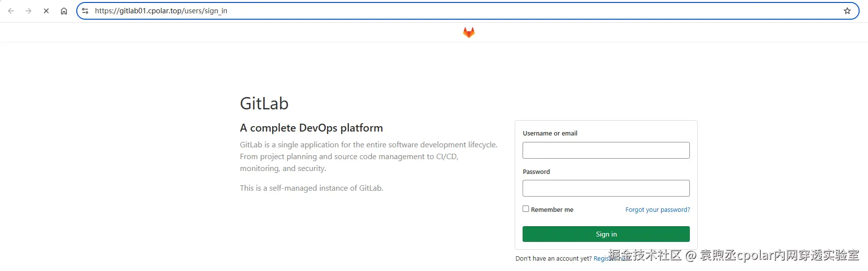This screenshot has width=868, height=271.
Task: Open the Register now link
Action: pos(611,259)
